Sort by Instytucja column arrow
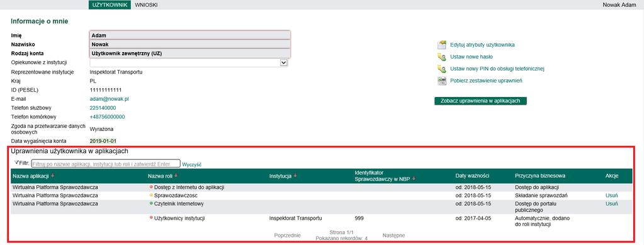This screenshot has height=245, width=644. (x=295, y=176)
